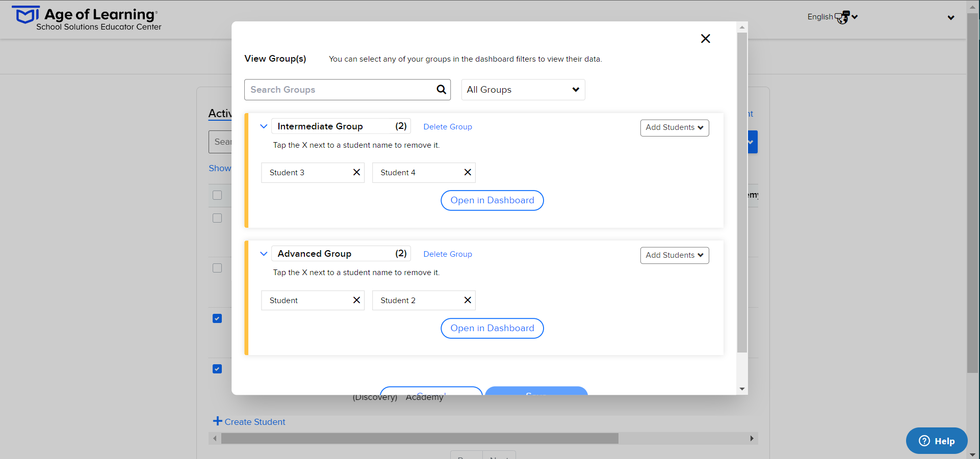This screenshot has height=459, width=980.
Task: Click the Age of Learning logo
Action: 86,19
